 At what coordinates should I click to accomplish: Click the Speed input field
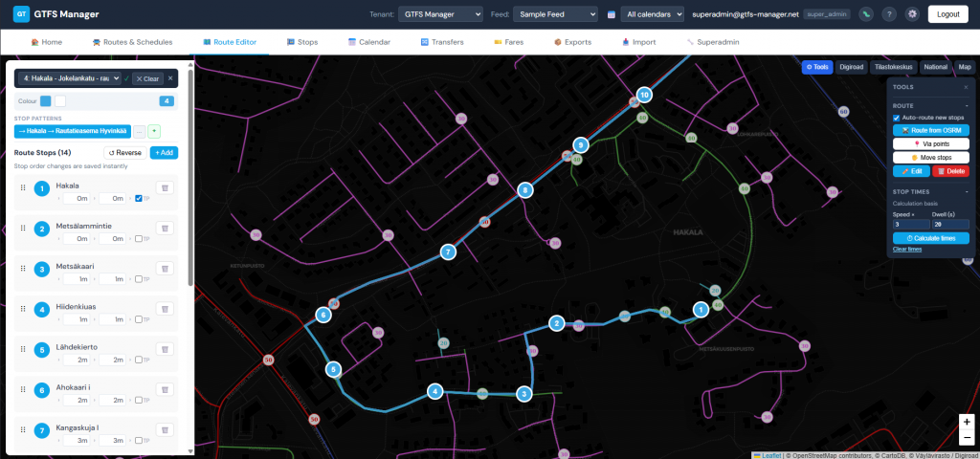909,225
